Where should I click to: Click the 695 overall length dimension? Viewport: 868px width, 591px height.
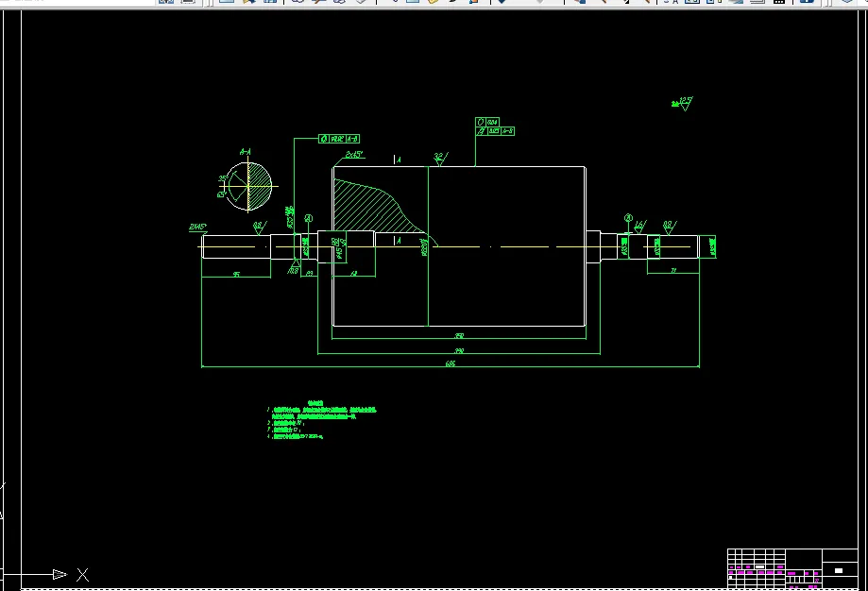[x=450, y=363]
